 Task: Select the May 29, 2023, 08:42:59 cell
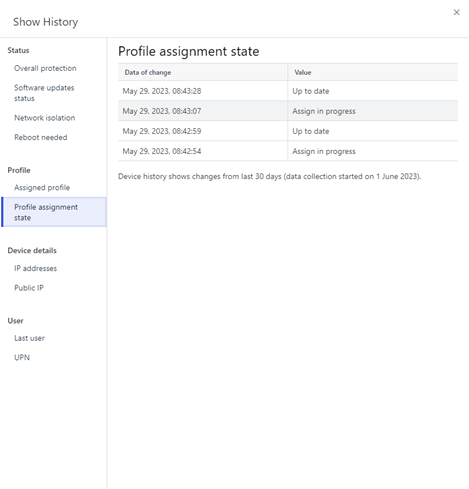tap(203, 131)
